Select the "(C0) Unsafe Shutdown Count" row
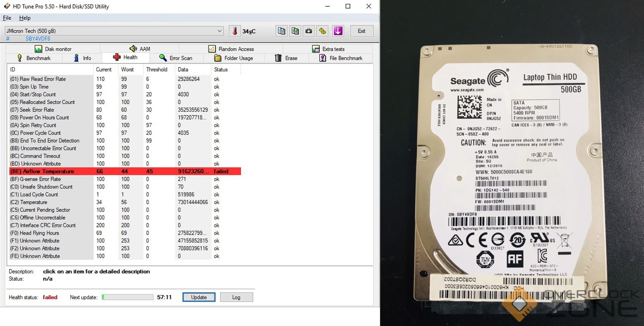Image resolution: width=644 pixels, height=326 pixels. (x=125, y=187)
